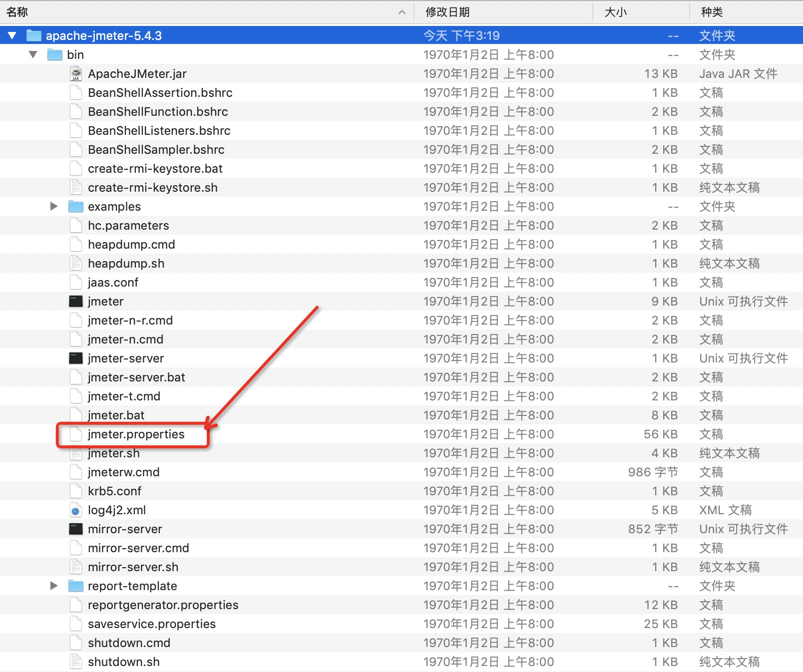The image size is (803, 672).
Task: Click the jmeter.sh text file icon
Action: (76, 453)
